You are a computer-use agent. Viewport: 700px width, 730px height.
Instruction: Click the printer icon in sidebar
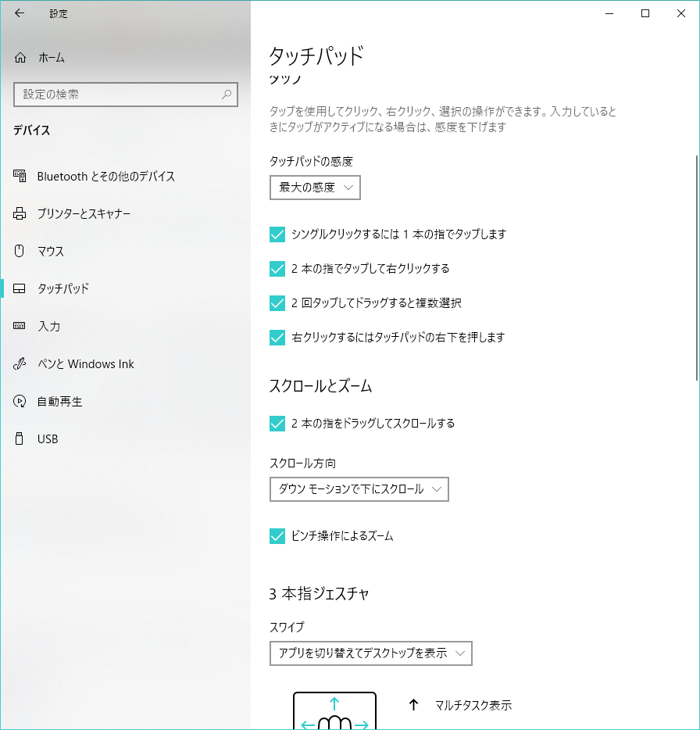tap(20, 213)
